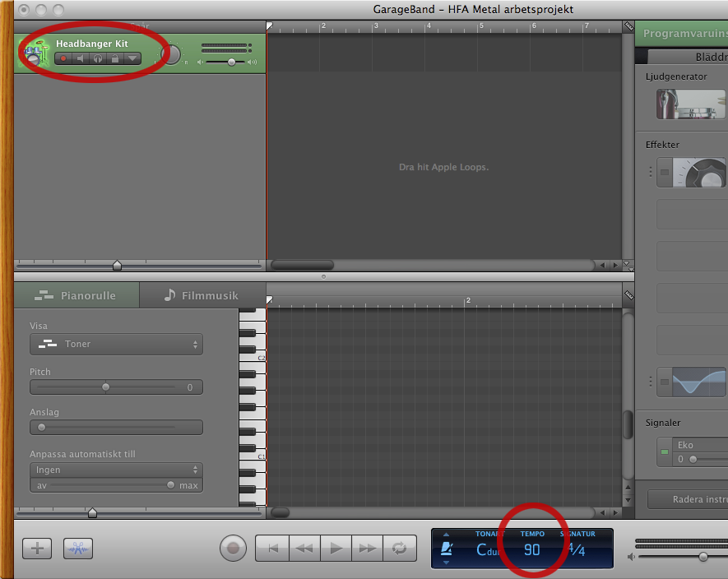Open the Visa dropdown showing Toner
Image resolution: width=728 pixels, height=579 pixels.
pos(116,344)
